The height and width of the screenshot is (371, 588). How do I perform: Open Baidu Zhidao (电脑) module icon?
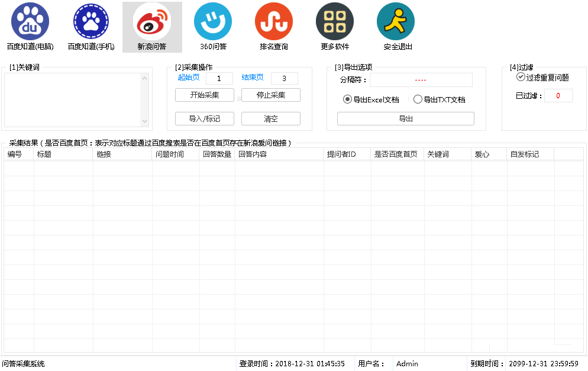pyautogui.click(x=30, y=21)
